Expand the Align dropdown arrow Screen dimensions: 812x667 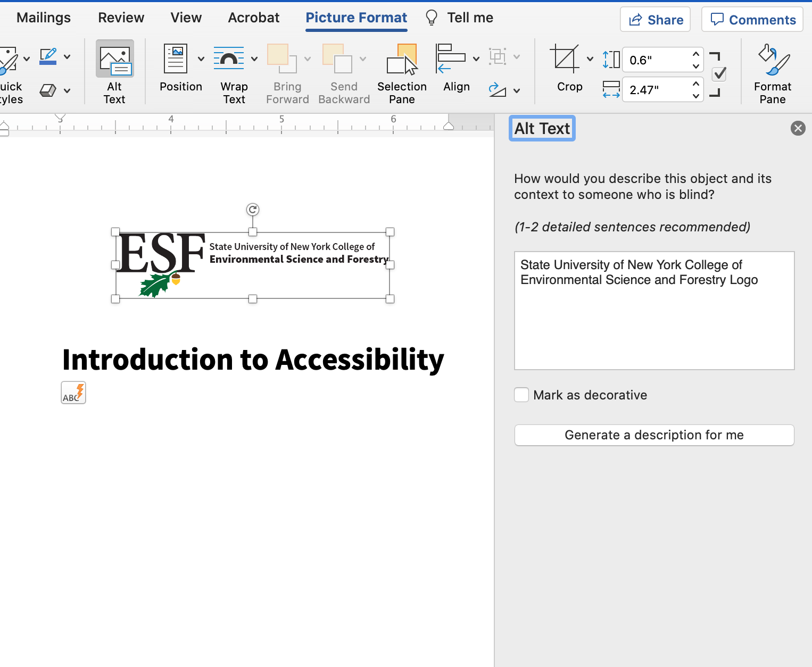(x=476, y=59)
